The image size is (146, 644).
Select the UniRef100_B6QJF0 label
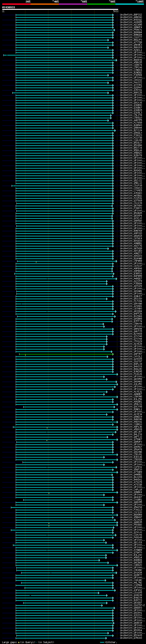131,40
